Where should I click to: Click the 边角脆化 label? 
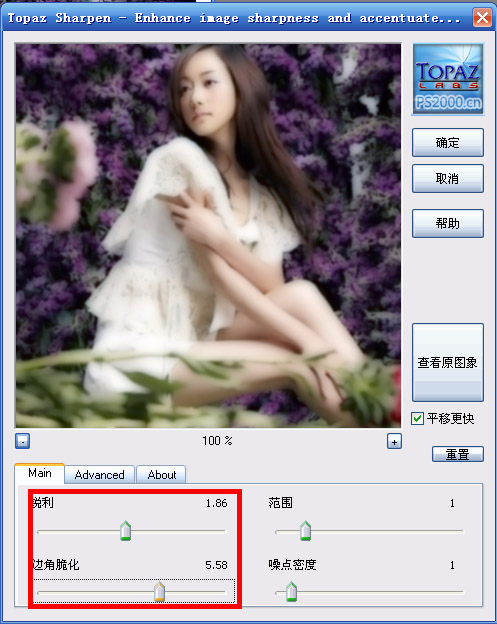(x=56, y=565)
